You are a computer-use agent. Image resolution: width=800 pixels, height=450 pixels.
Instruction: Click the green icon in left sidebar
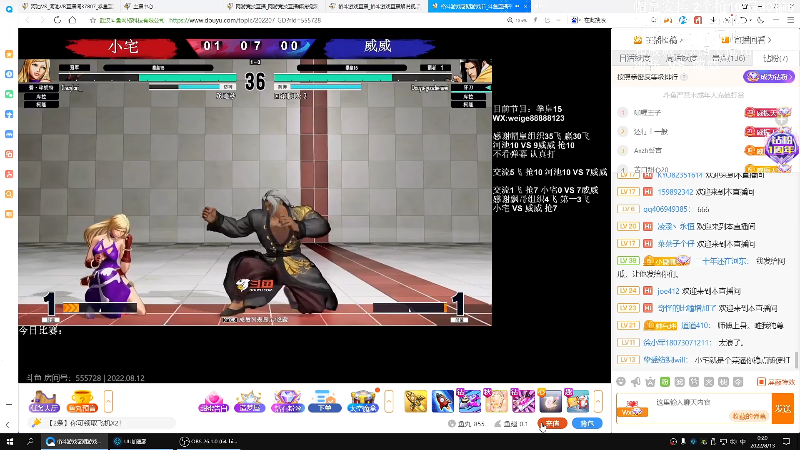point(9,94)
